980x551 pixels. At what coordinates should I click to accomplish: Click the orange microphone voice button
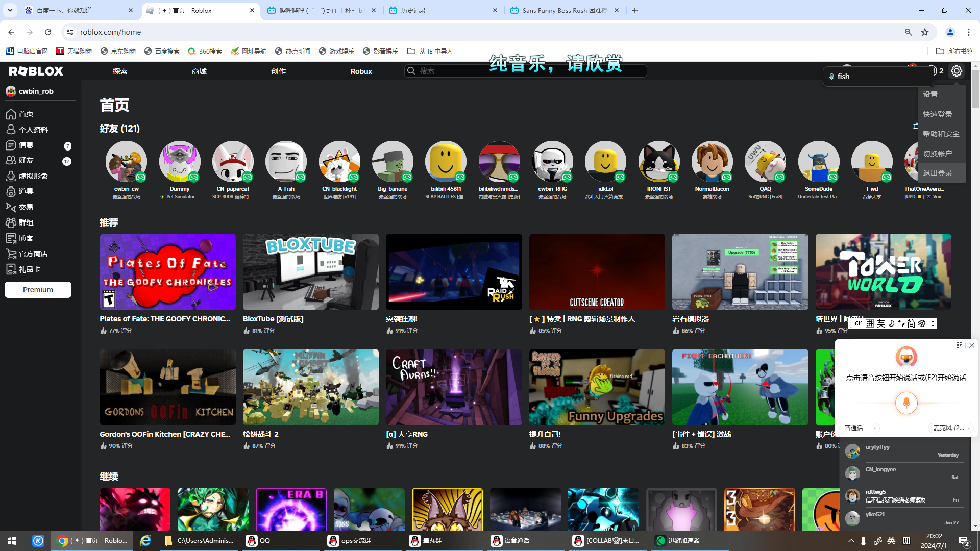[906, 403]
